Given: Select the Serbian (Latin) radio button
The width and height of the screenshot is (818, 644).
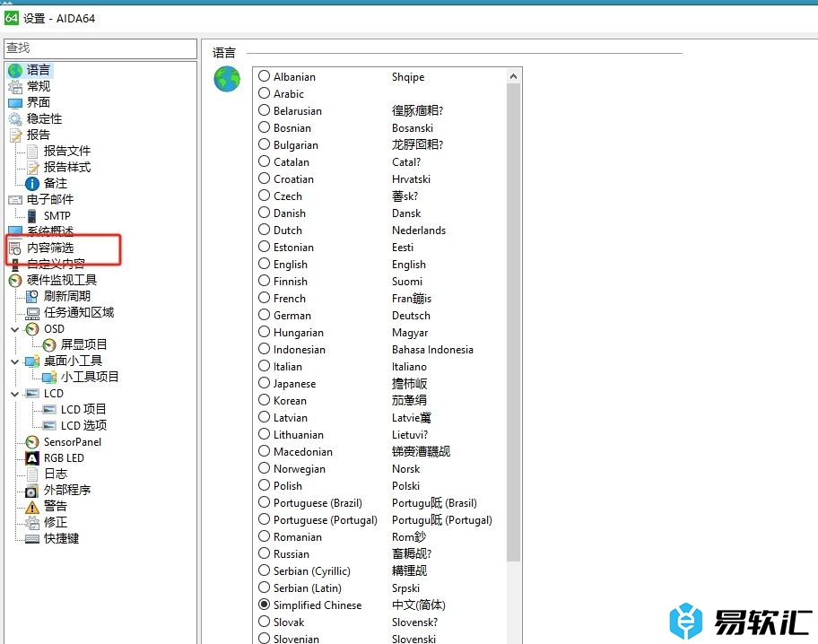Looking at the screenshot, I should pos(265,587).
